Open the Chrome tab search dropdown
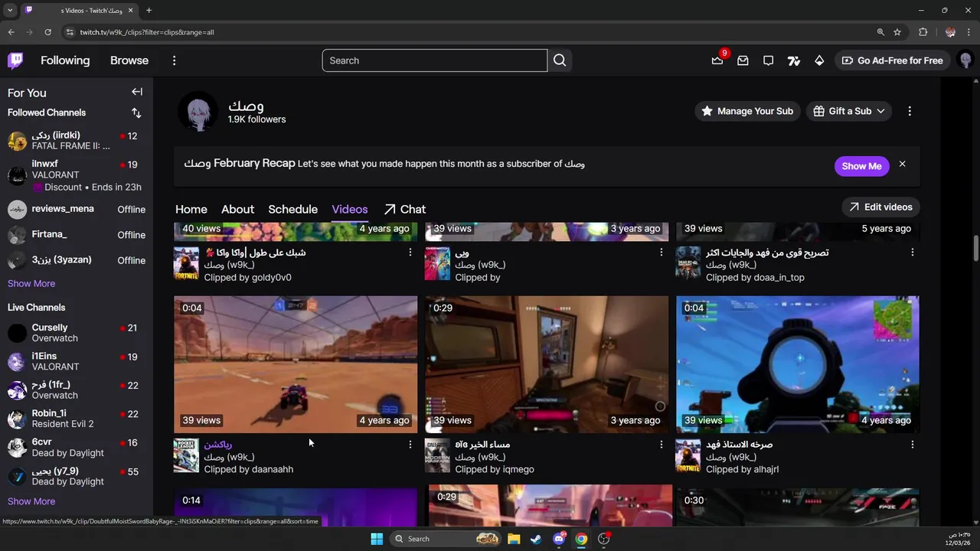The height and width of the screenshot is (551, 980). point(10,10)
